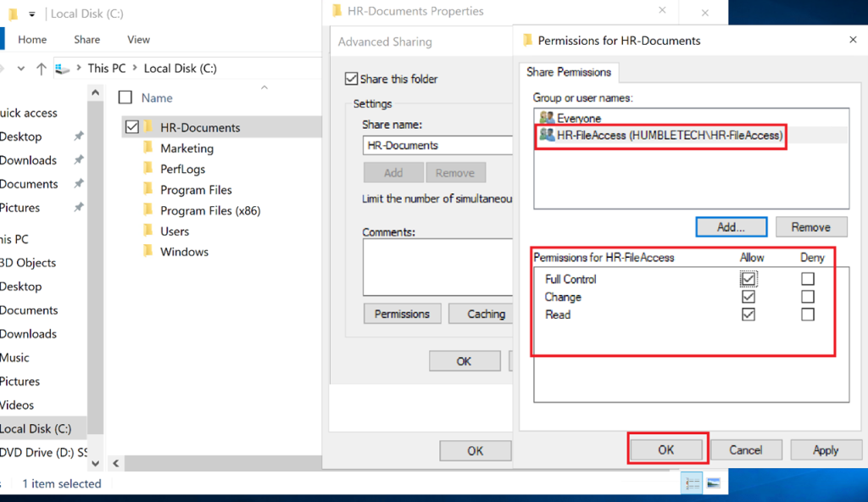This screenshot has height=502, width=868.
Task: Toggle Allow checkbox for Full Control
Action: (748, 279)
